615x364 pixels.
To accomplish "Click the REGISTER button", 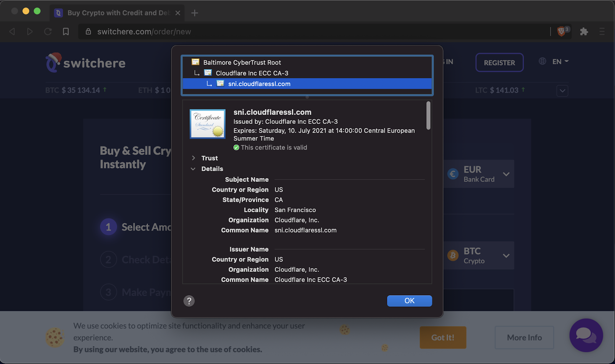I will tap(499, 63).
